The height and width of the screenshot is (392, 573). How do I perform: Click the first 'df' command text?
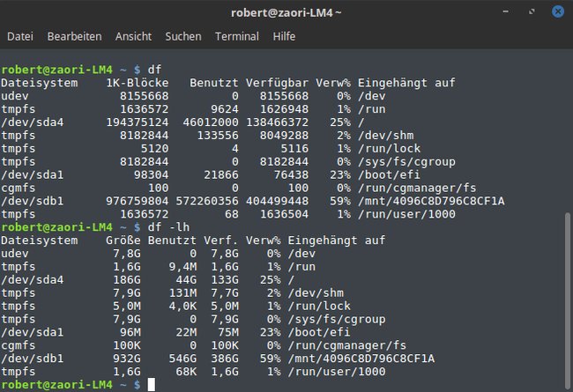154,70
